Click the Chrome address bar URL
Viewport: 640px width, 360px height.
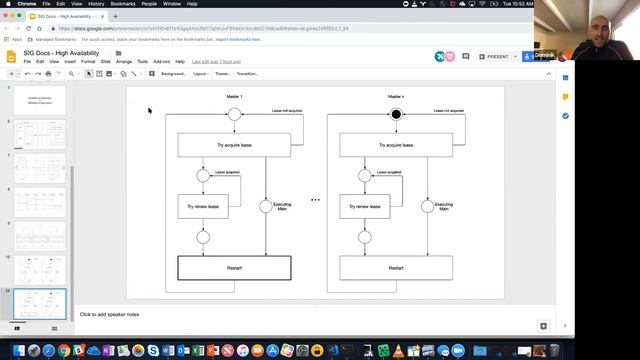tap(203, 29)
